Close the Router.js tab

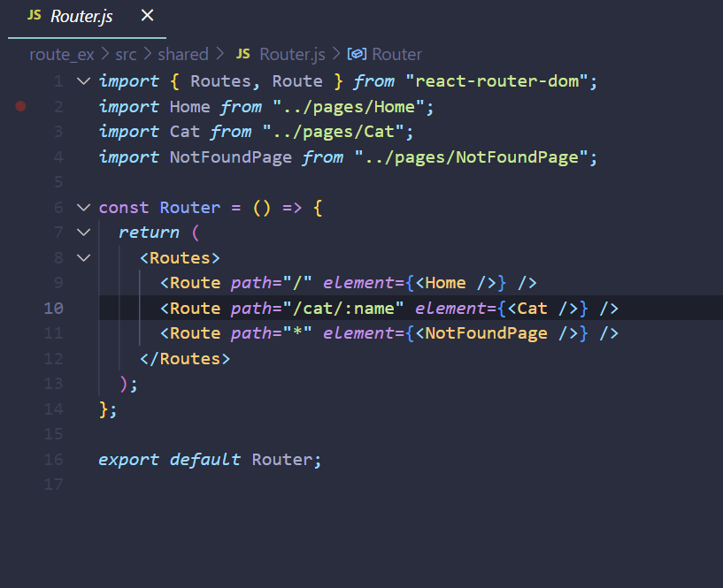147,16
